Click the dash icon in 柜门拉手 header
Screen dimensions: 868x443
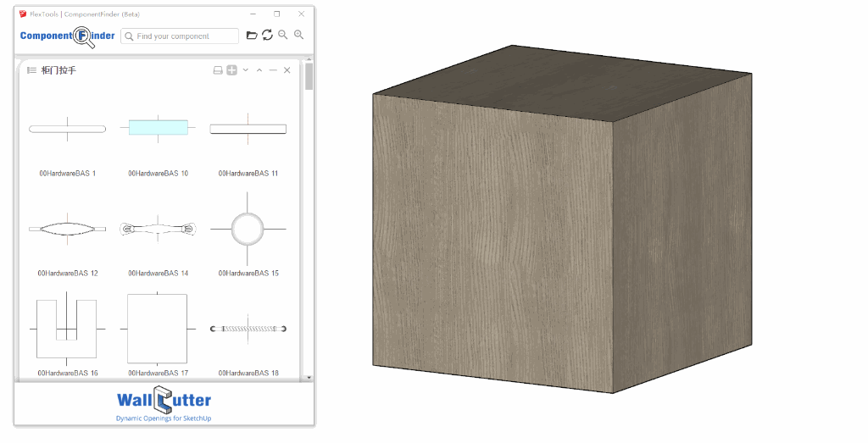point(273,70)
